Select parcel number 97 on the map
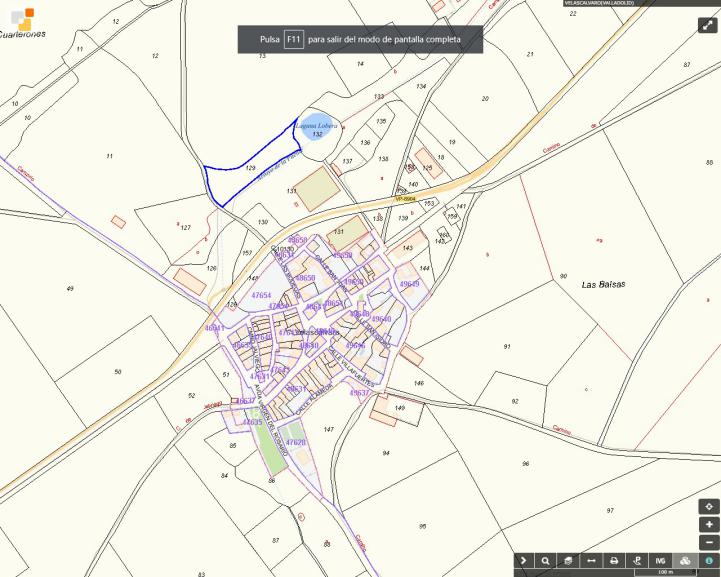 click(610, 510)
